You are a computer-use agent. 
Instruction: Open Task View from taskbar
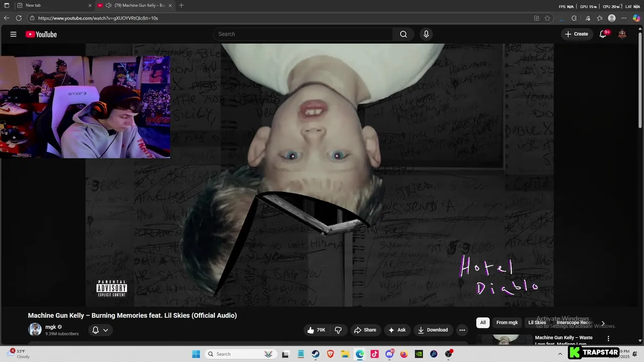[x=285, y=354]
